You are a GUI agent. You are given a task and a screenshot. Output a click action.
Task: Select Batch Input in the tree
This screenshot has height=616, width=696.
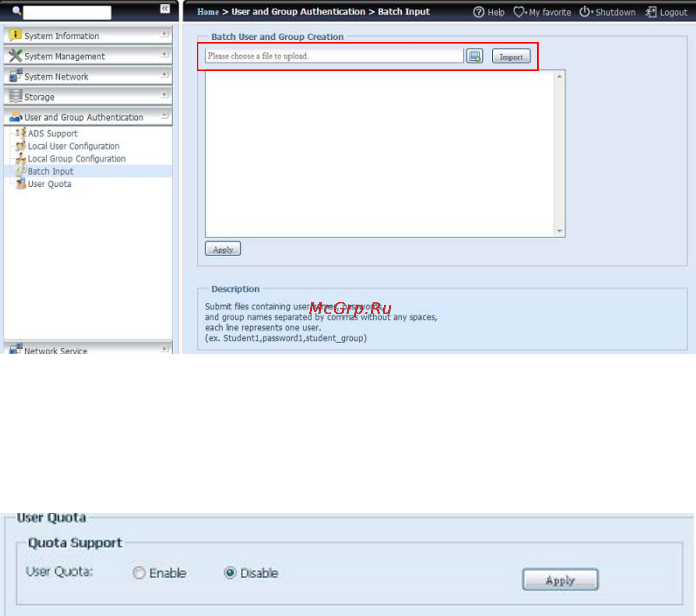tap(51, 171)
